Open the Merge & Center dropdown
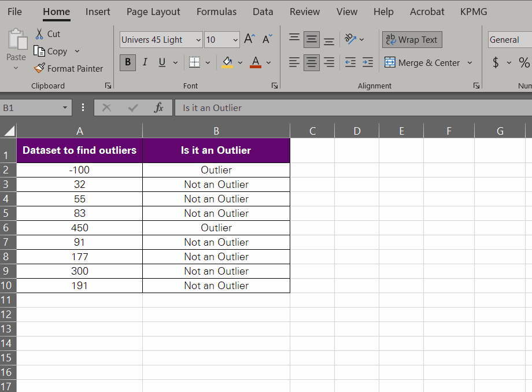Screen dimensions: 532x392 [470, 62]
